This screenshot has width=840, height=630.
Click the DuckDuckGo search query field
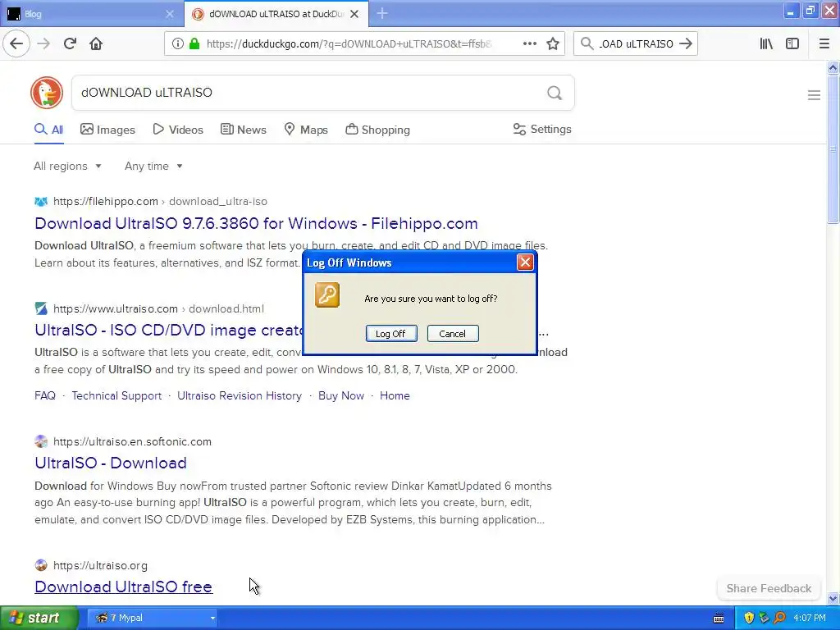[308, 93]
